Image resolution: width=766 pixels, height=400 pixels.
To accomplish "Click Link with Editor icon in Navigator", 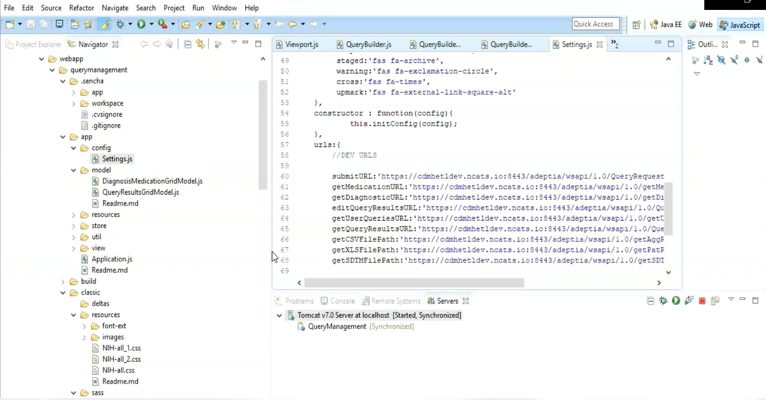I will (200, 44).
